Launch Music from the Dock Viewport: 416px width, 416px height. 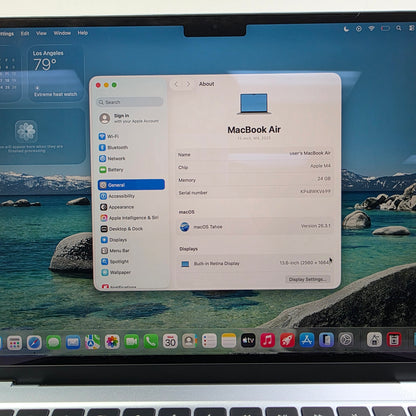coord(268,340)
